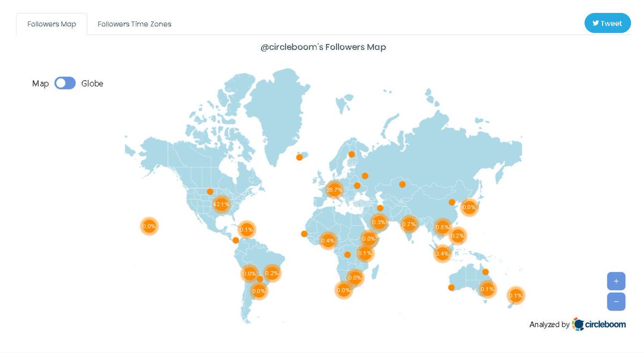Select the 0.7% marker over India
This screenshot has height=353, width=644.
tap(409, 224)
